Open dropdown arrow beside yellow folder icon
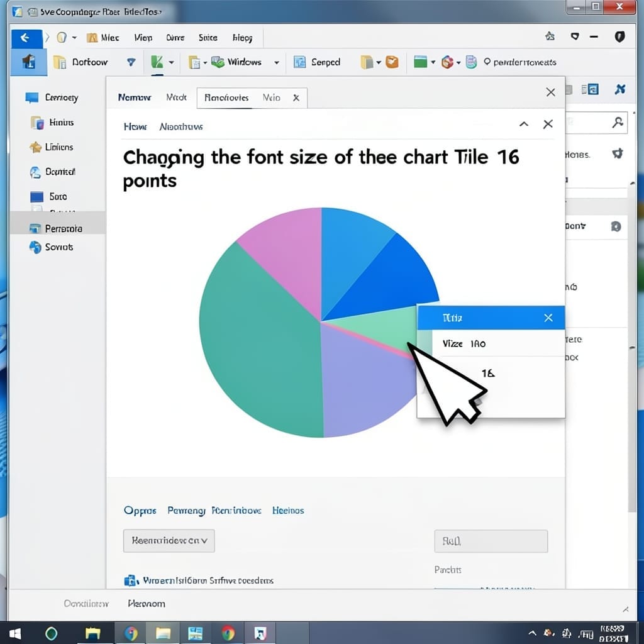The width and height of the screenshot is (644, 644). coord(379,62)
